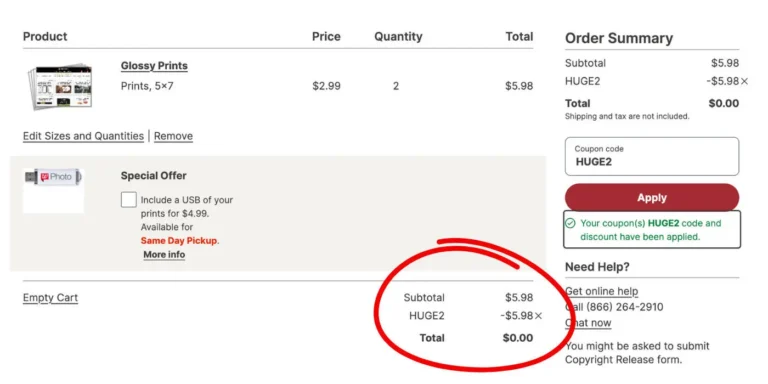Screen dimensions: 768x384
Task: Click the Order Summary heading
Action: tap(619, 38)
